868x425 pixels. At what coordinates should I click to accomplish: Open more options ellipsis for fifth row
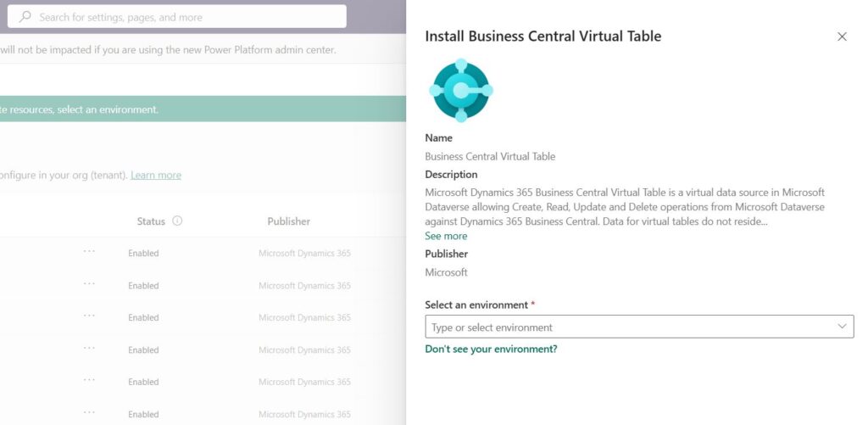click(x=89, y=382)
